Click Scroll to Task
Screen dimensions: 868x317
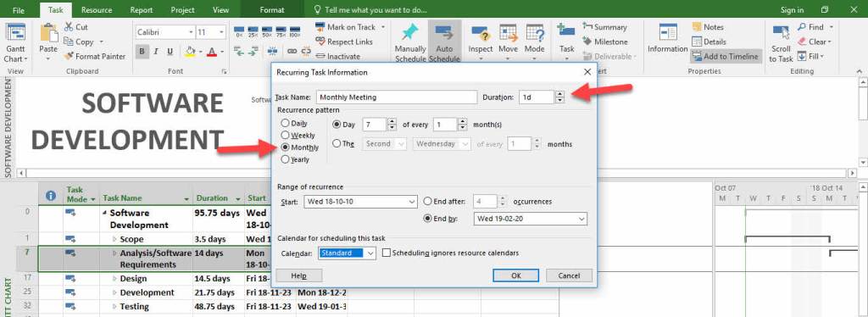781,43
